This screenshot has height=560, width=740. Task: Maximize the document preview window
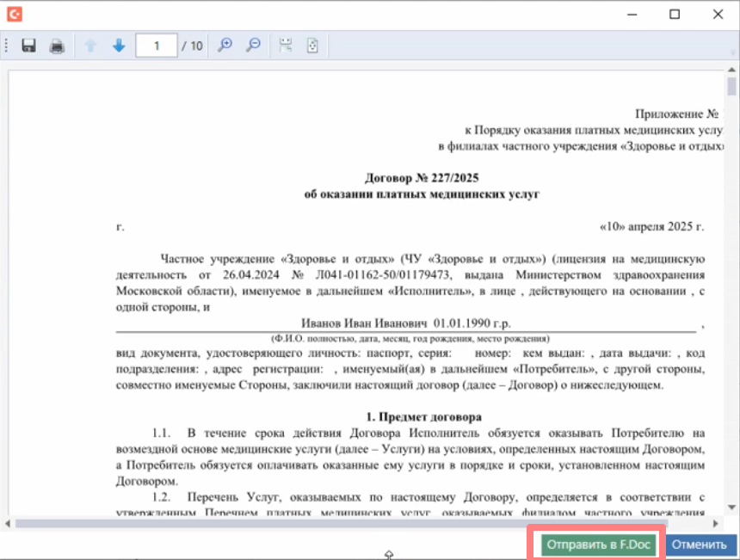[675, 14]
